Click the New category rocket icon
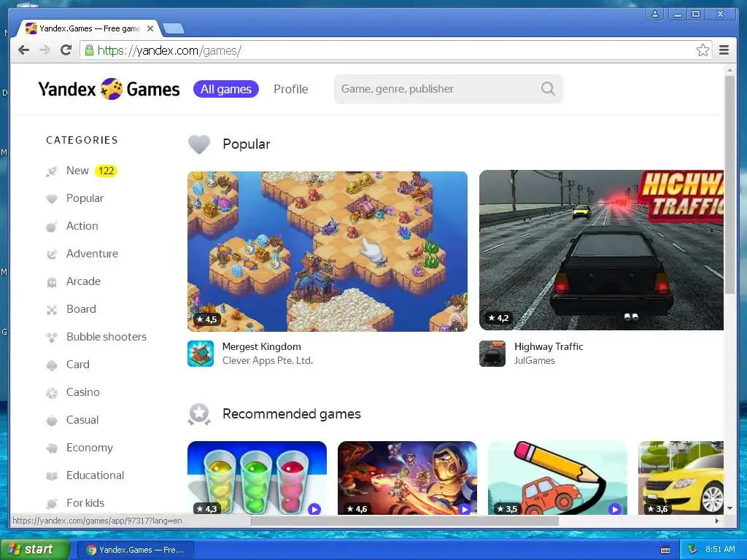747x560 pixels. (x=52, y=171)
